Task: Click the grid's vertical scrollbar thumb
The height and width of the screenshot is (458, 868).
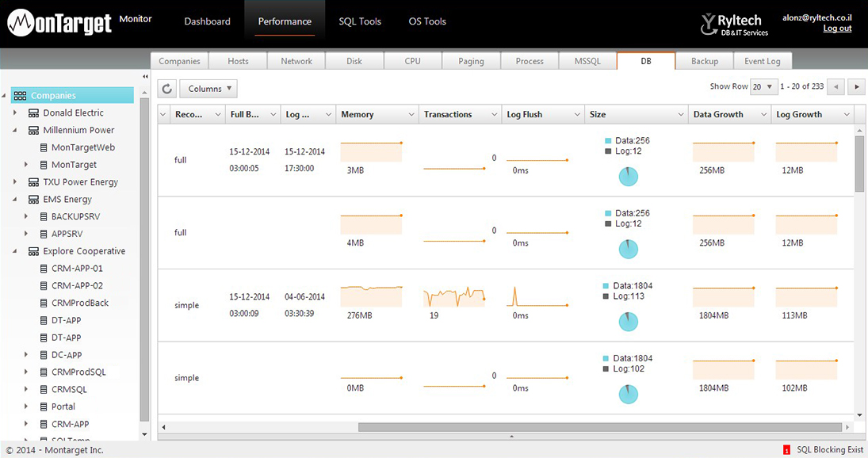Action: pyautogui.click(x=859, y=164)
